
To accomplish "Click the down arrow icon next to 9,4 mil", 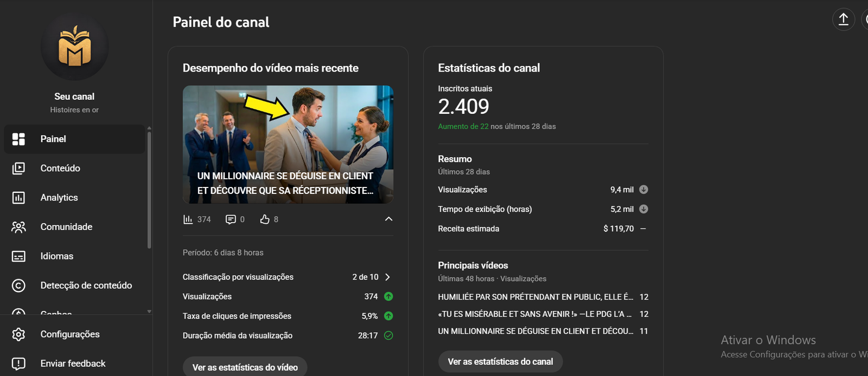I will (x=643, y=190).
